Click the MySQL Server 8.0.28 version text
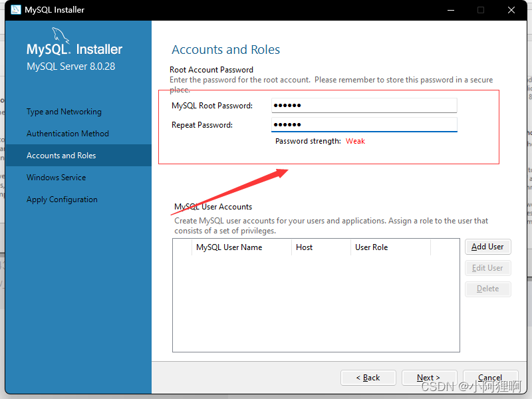The width and height of the screenshot is (532, 399). point(71,66)
